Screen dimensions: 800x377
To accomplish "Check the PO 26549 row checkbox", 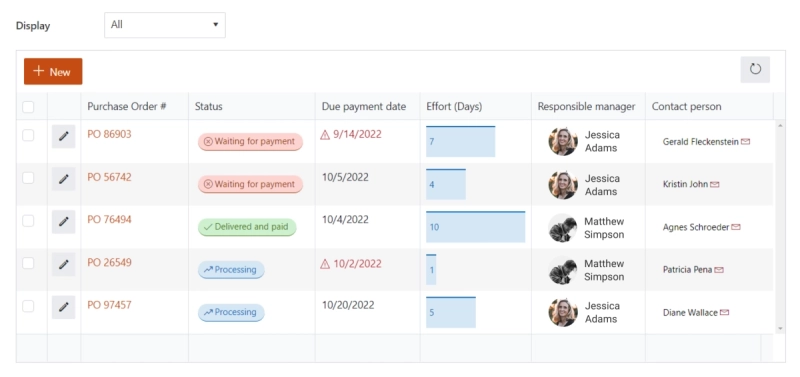I will (x=28, y=263).
